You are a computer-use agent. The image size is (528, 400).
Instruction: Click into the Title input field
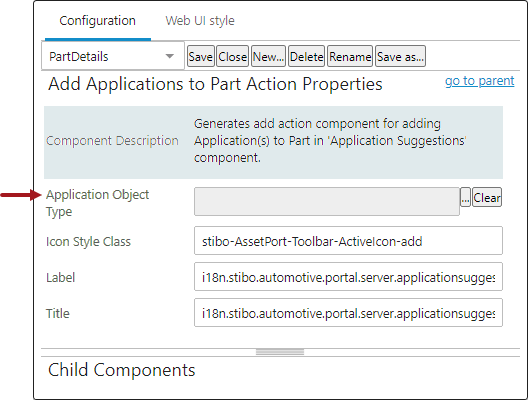point(348,313)
